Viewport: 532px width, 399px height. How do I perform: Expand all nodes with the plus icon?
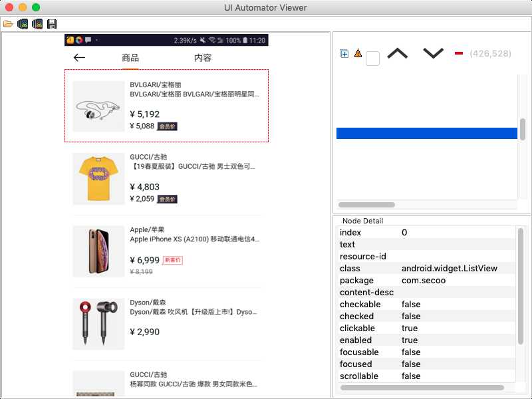344,54
